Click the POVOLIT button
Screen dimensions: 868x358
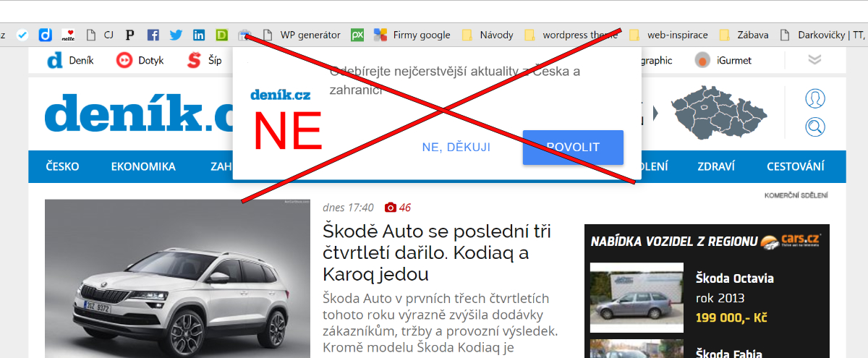point(573,147)
